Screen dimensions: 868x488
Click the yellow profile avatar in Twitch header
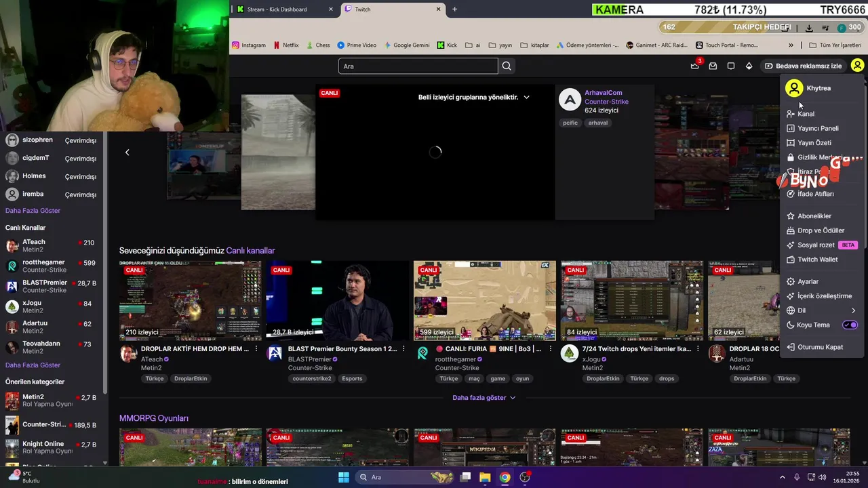tap(857, 66)
